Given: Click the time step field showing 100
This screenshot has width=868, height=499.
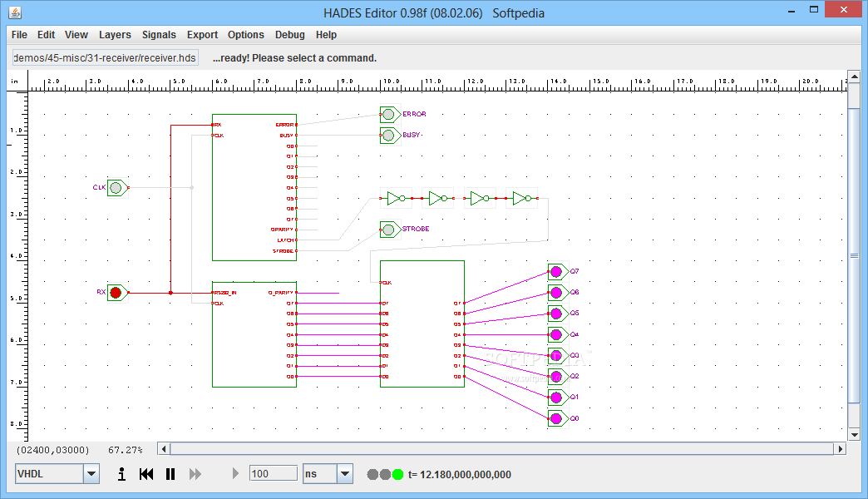Looking at the screenshot, I should click(x=274, y=473).
